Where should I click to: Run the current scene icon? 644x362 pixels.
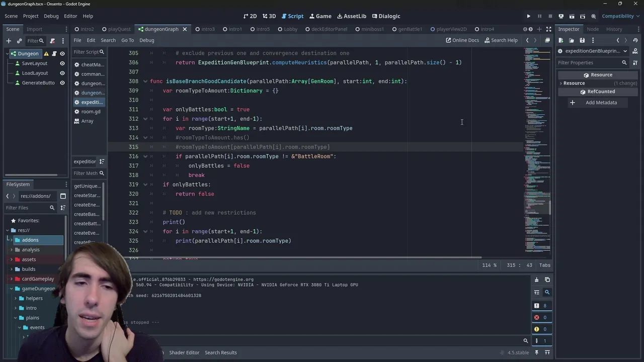(572, 16)
